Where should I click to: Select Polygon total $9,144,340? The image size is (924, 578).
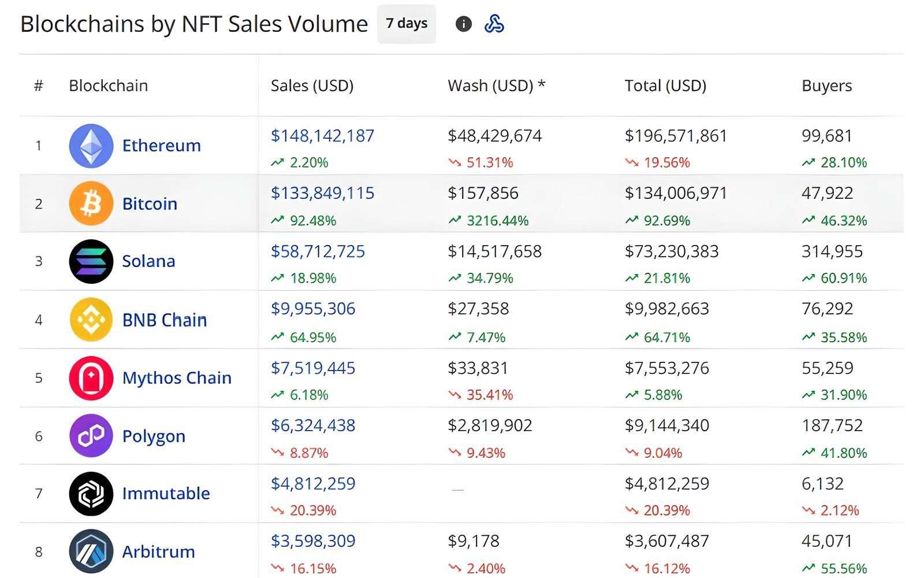click(667, 425)
